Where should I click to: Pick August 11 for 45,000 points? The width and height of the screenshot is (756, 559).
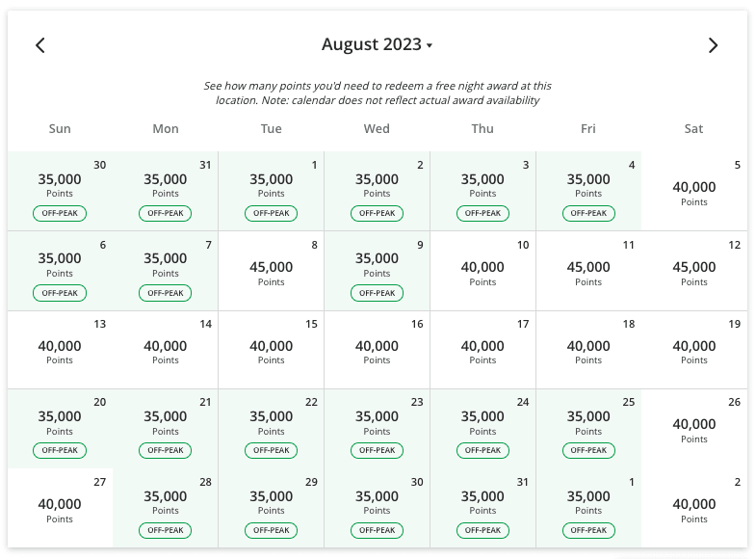(588, 271)
